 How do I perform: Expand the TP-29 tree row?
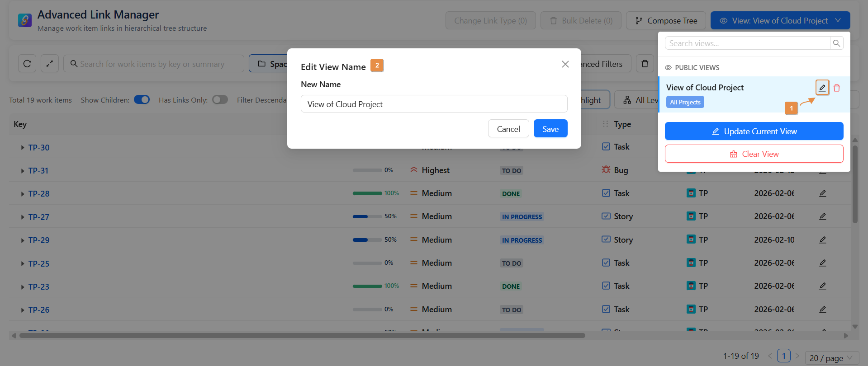point(22,240)
